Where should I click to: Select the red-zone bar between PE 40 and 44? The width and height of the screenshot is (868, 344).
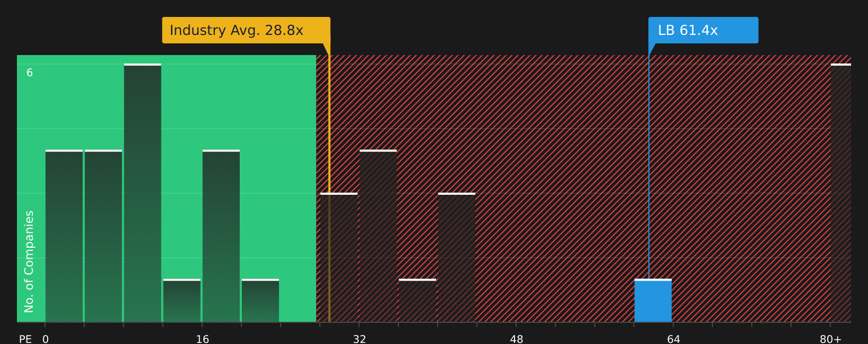pos(457,258)
